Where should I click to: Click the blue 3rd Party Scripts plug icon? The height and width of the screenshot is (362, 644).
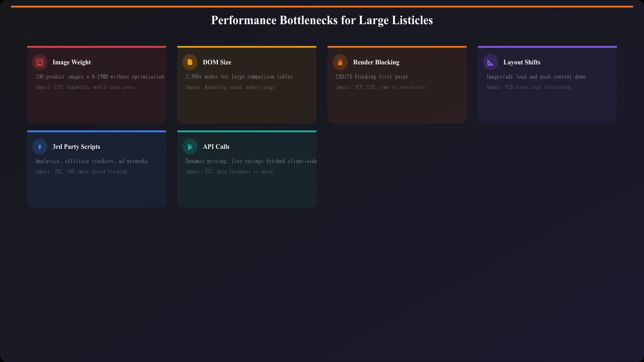point(39,146)
